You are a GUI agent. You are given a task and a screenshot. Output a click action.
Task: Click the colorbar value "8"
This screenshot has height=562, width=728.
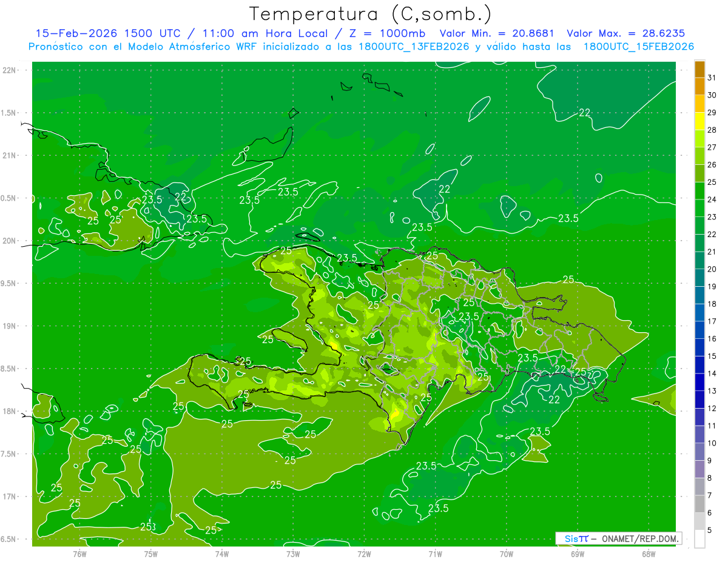(710, 478)
